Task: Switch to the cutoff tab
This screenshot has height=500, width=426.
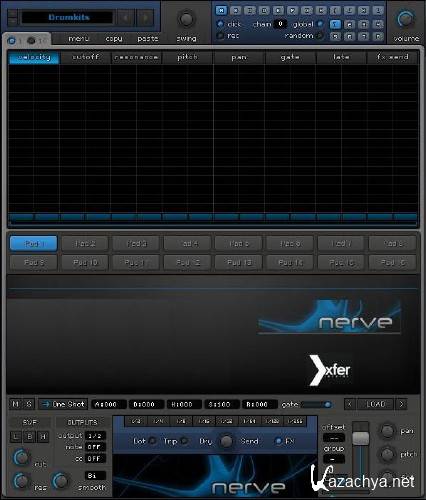Action: 86,57
